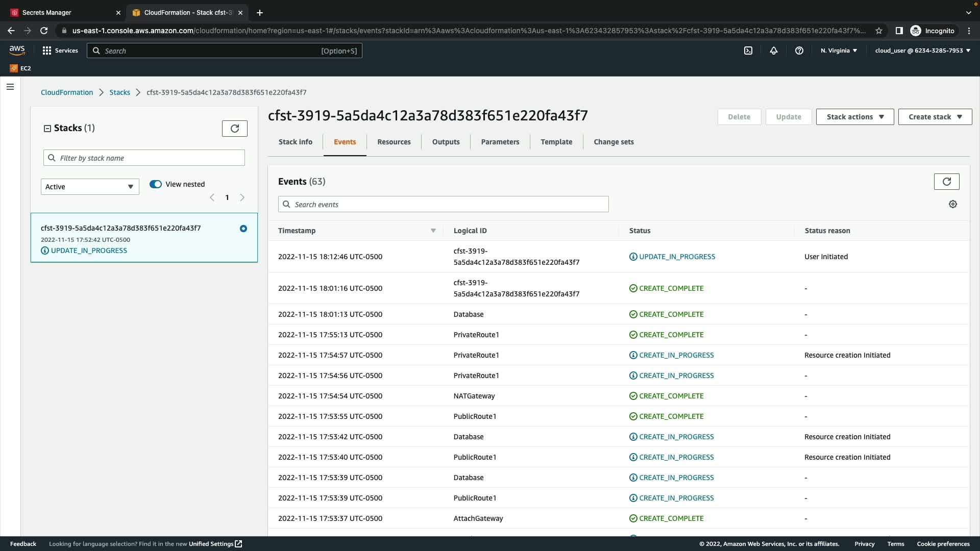Refresh the Stacks list
Image resolution: width=980 pixels, height=551 pixels.
(235, 129)
